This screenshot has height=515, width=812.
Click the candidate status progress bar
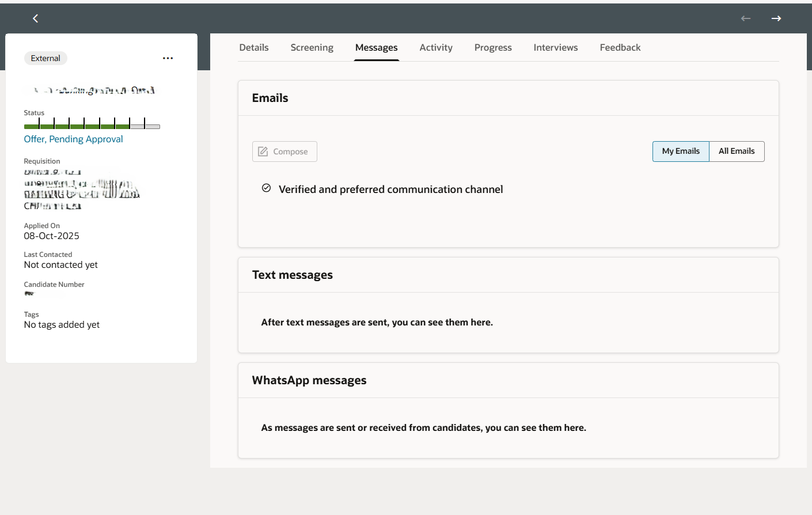pyautogui.click(x=92, y=124)
